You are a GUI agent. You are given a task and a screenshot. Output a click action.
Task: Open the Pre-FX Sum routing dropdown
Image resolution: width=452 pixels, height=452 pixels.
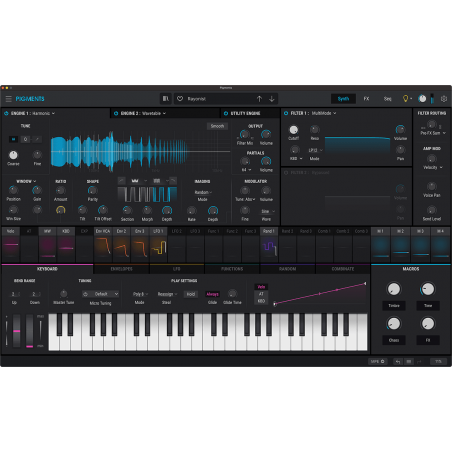tap(433, 133)
